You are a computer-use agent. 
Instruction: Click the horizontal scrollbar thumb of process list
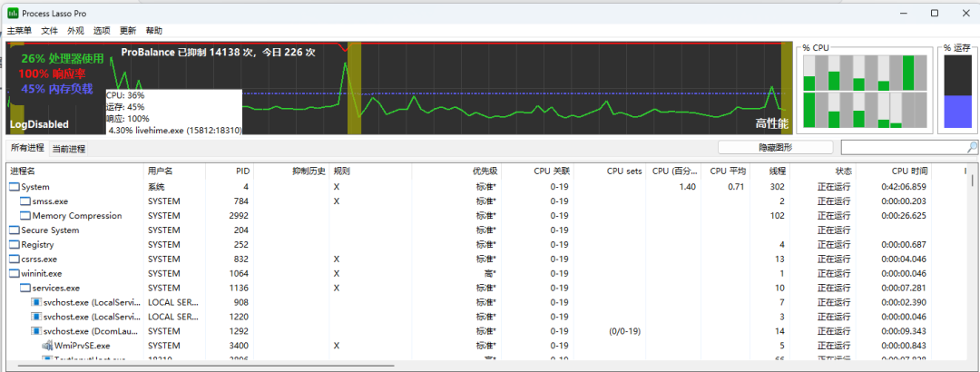tap(206, 365)
